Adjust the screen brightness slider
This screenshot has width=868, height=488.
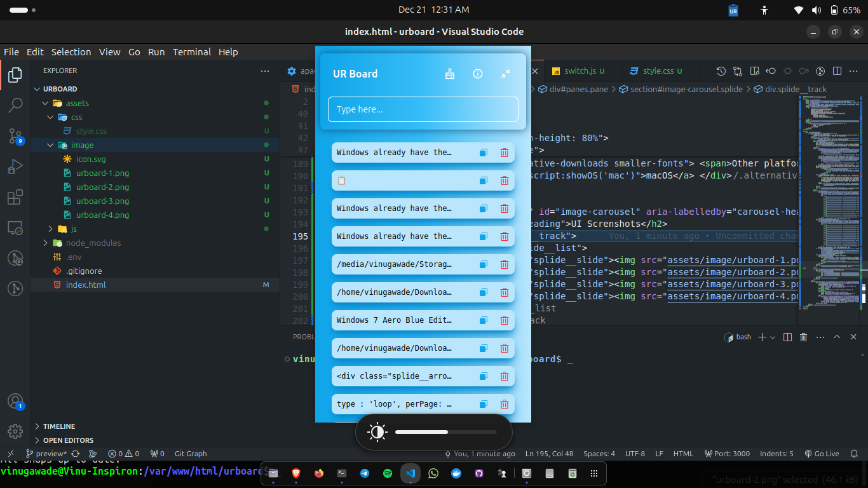pos(445,432)
